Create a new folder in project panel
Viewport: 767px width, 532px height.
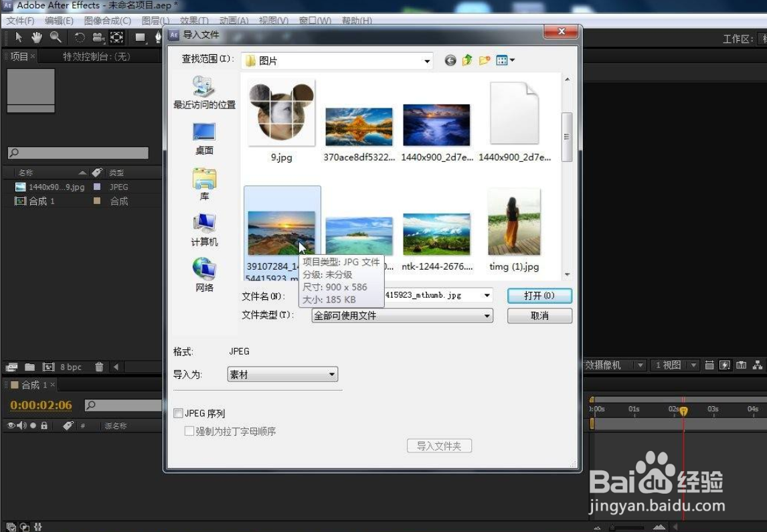point(30,367)
